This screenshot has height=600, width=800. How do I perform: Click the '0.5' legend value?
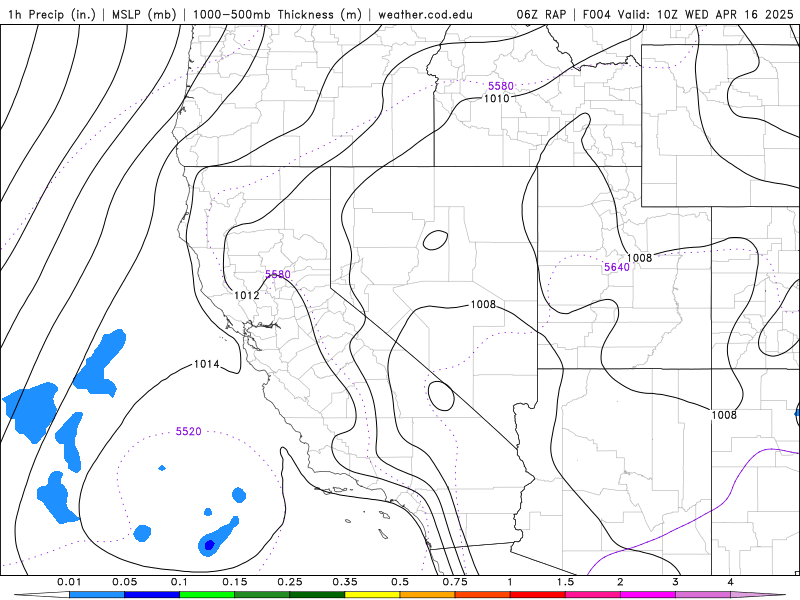(x=400, y=582)
